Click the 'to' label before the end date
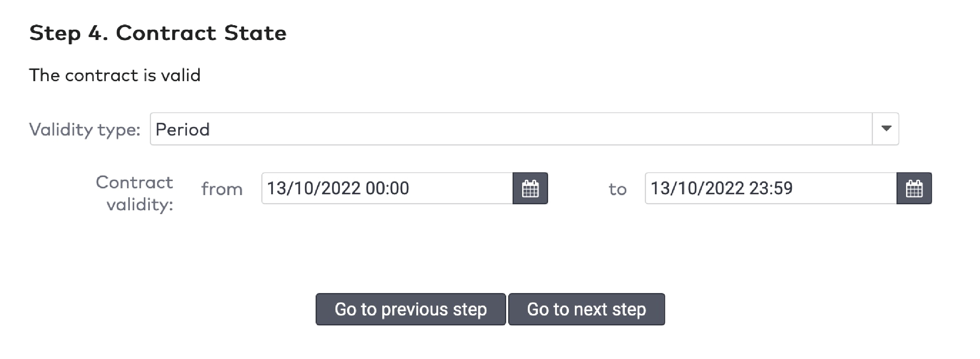980x359 pixels. (617, 189)
